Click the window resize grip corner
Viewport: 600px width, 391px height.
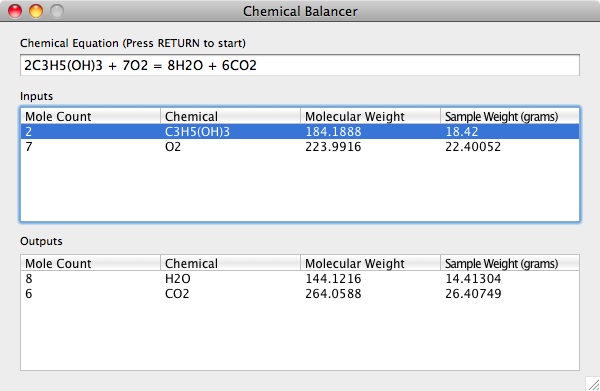593,384
